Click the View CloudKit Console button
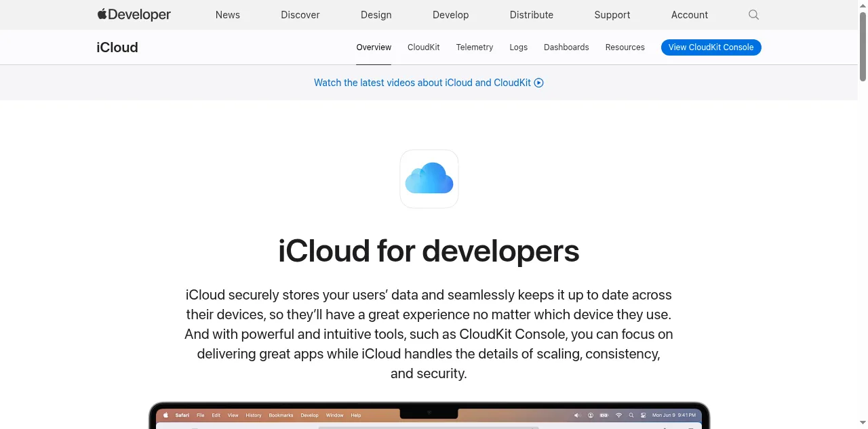 (x=711, y=47)
